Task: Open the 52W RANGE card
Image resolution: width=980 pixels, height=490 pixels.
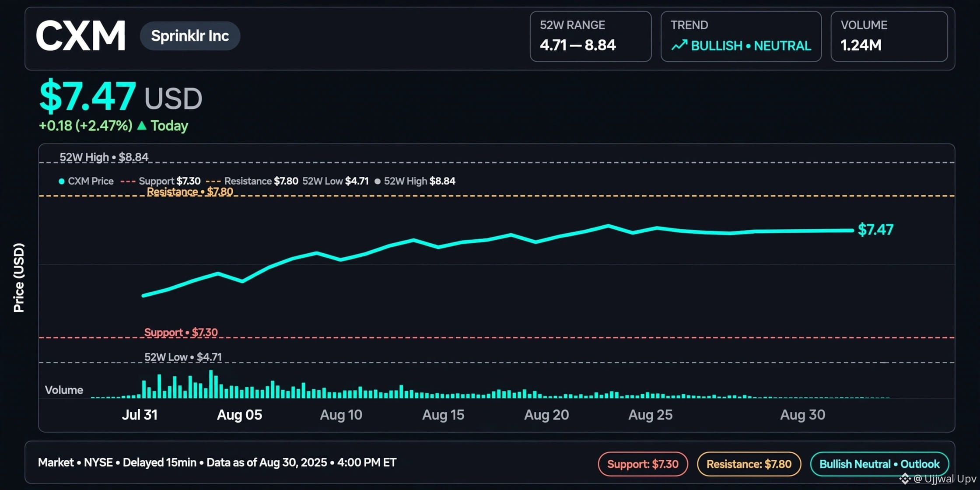Action: pyautogui.click(x=591, y=36)
